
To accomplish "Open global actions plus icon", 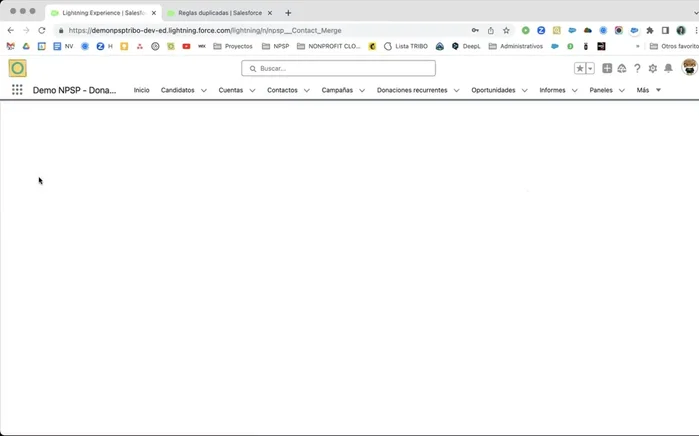I will (607, 68).
